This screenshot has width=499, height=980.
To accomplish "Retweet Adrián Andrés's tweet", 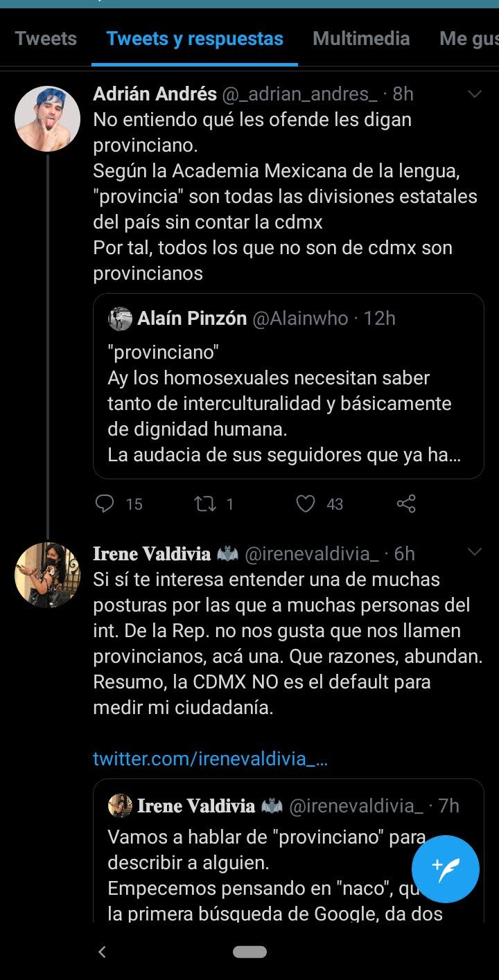I will tap(205, 504).
